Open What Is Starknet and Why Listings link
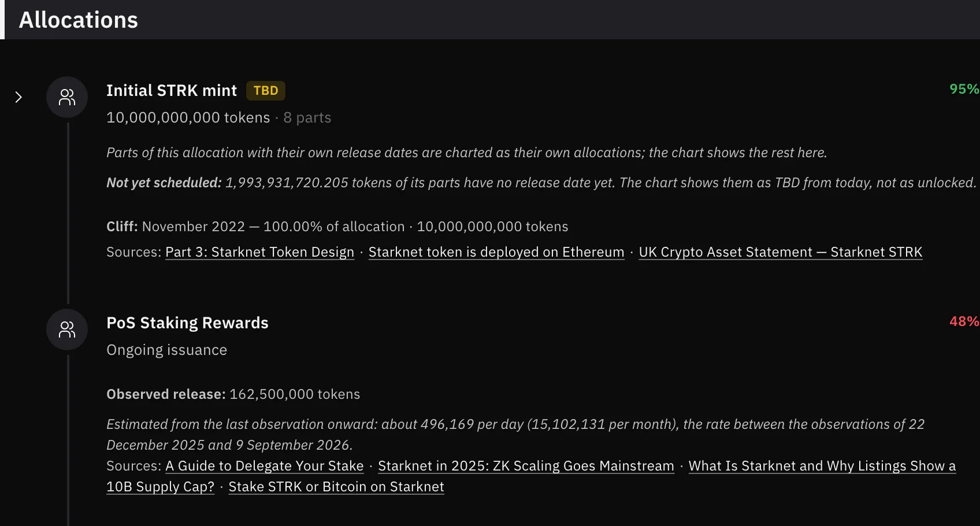Screen dimensions: 980x526 [822, 466]
